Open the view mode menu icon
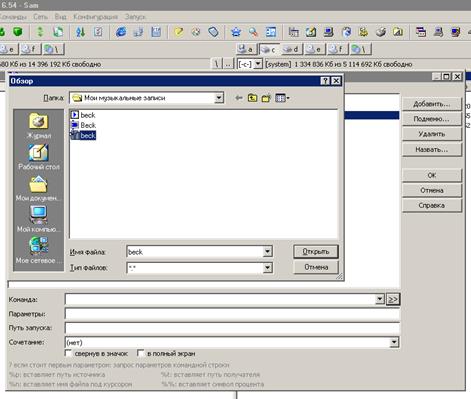 [282, 98]
